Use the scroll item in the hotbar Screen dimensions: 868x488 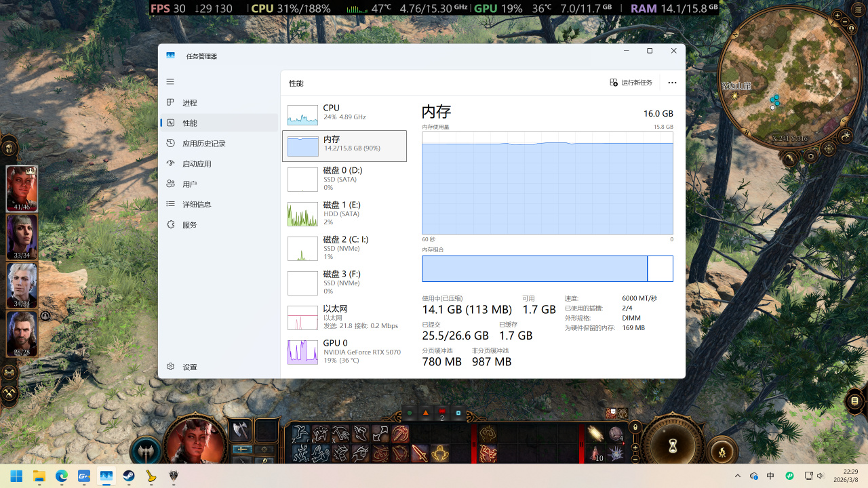pyautogui.click(x=597, y=434)
